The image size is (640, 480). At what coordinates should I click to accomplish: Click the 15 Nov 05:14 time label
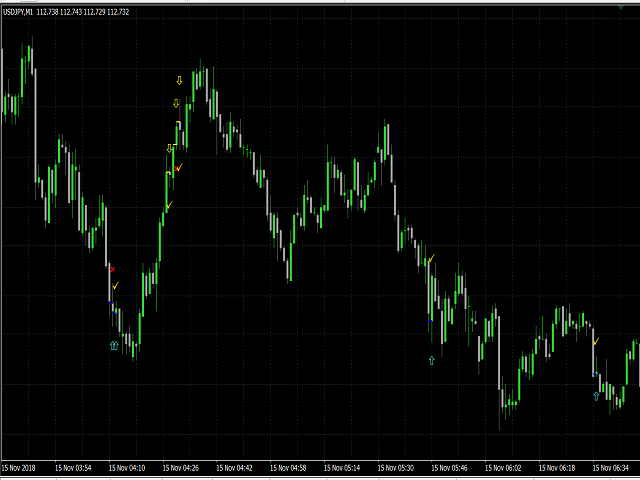pyautogui.click(x=339, y=467)
